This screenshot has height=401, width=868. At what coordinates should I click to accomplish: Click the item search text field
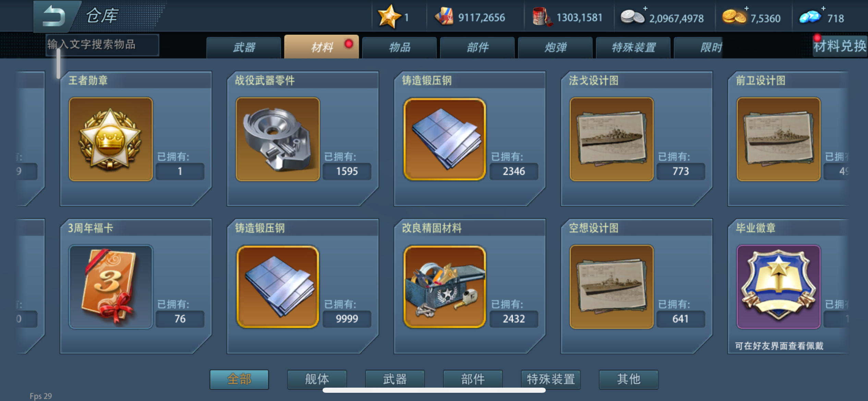coord(103,45)
